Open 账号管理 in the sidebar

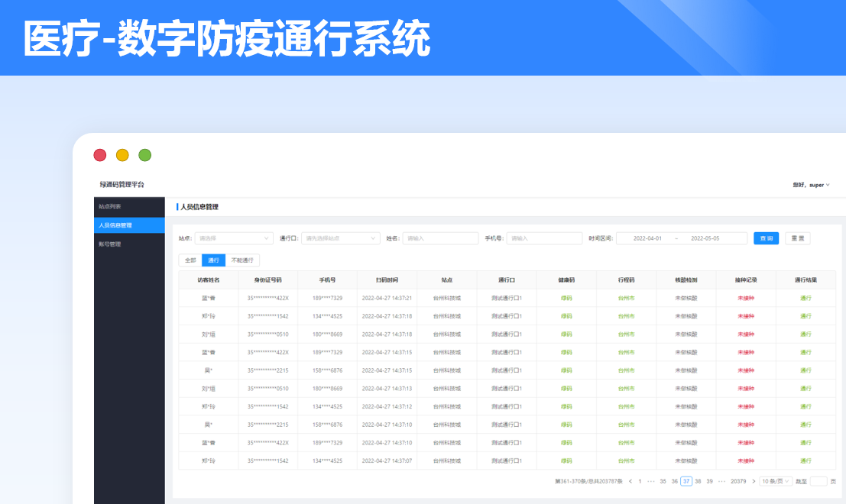point(129,244)
